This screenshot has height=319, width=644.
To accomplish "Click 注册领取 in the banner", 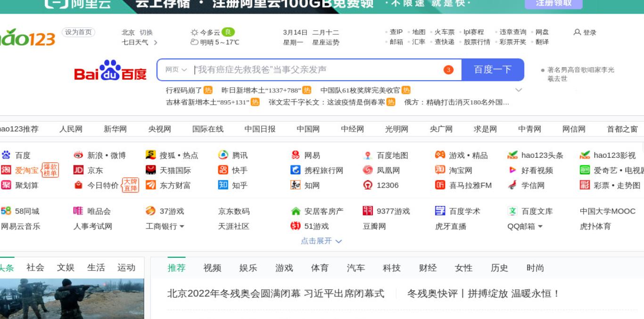I will point(553,3).
